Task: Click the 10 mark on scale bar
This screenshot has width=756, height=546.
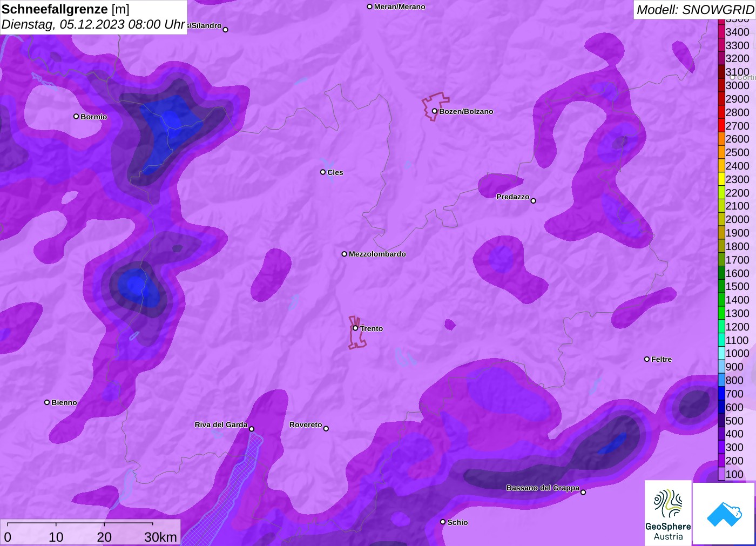Action: [x=56, y=537]
